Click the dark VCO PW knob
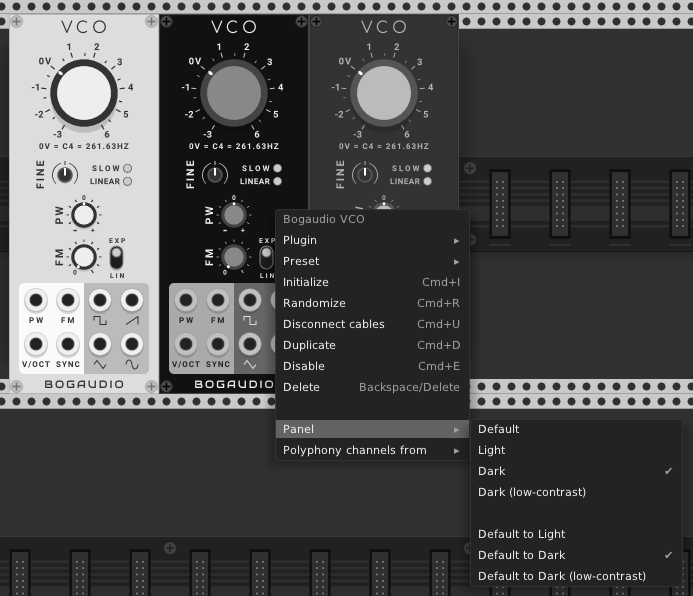Image resolution: width=693 pixels, height=596 pixels. [234, 215]
